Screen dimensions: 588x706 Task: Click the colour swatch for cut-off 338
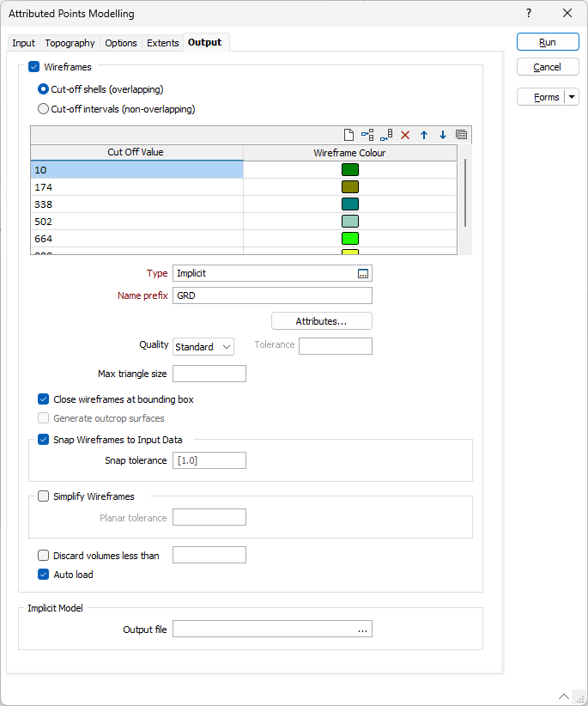click(349, 204)
